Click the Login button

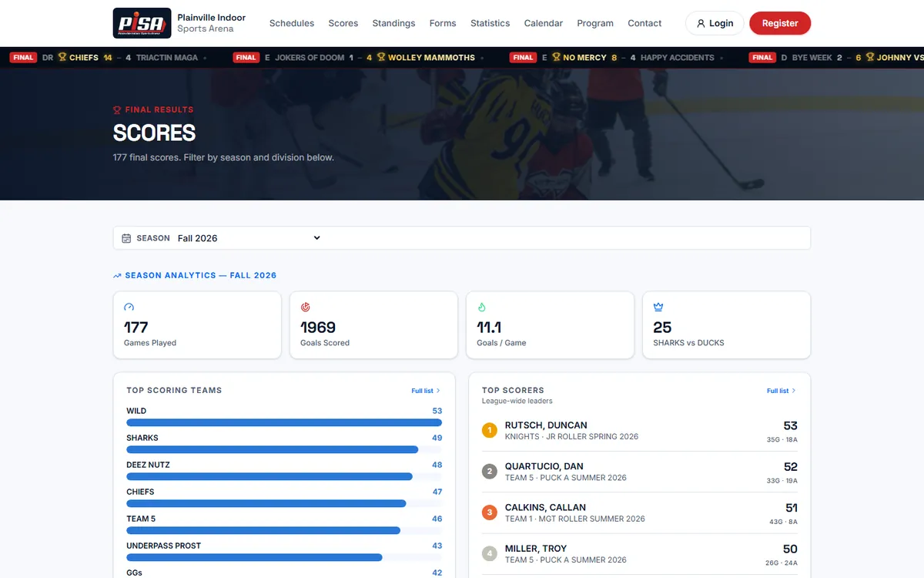[x=715, y=23]
